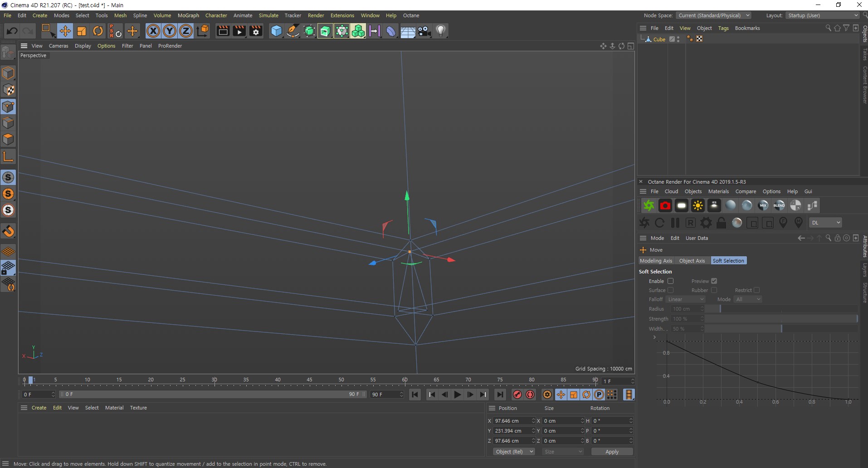868x468 pixels.
Task: Go to end of animation
Action: pos(500,395)
